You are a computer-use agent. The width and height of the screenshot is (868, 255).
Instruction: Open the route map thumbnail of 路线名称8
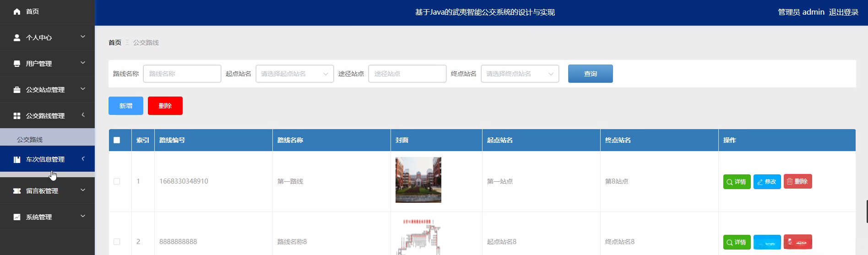click(x=418, y=237)
